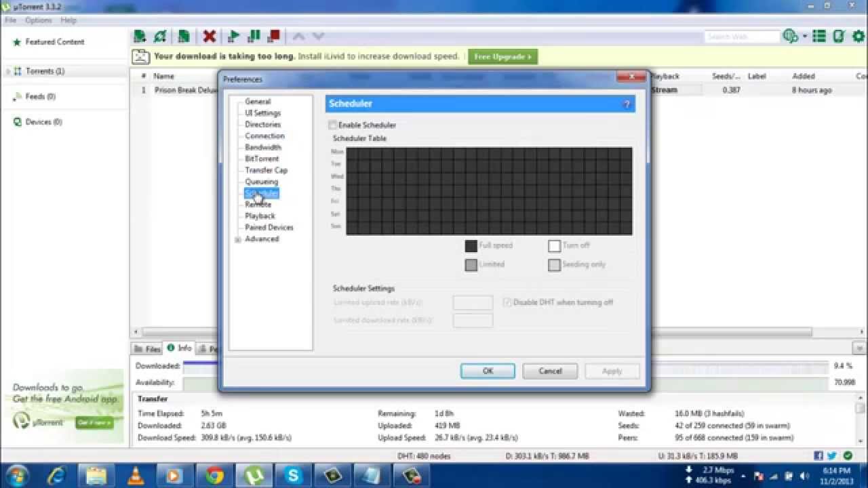Click the Apply button in Preferences

[612, 371]
